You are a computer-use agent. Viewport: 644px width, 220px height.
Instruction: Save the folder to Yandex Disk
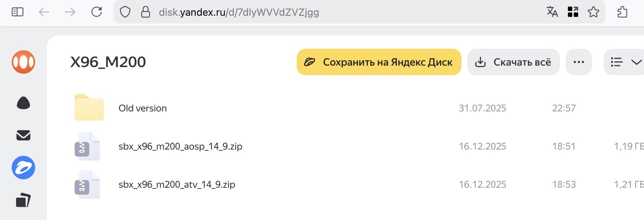[x=379, y=62]
